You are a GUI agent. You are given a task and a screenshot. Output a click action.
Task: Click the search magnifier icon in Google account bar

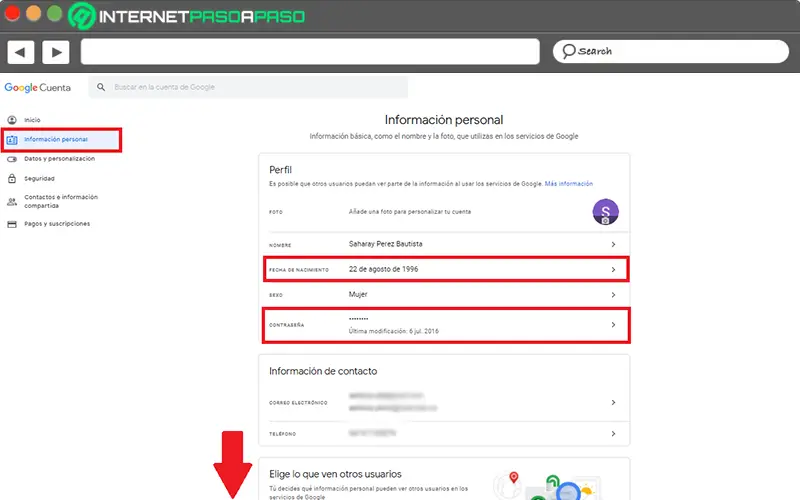pos(102,88)
